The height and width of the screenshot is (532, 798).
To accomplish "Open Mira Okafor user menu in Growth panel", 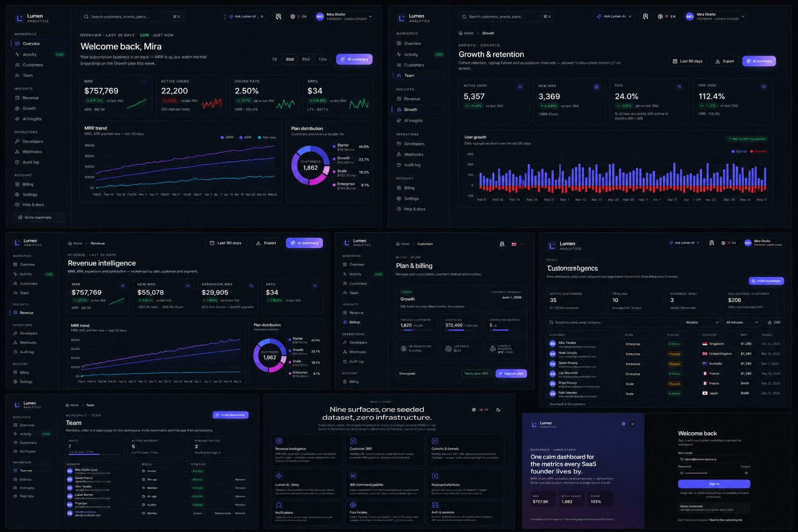I will click(x=716, y=17).
